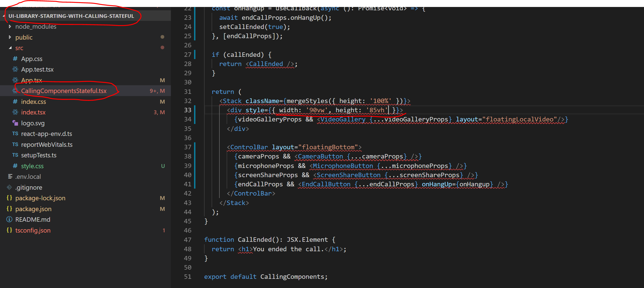Open logo.svg via its image icon
The width and height of the screenshot is (644, 288).
(15, 123)
